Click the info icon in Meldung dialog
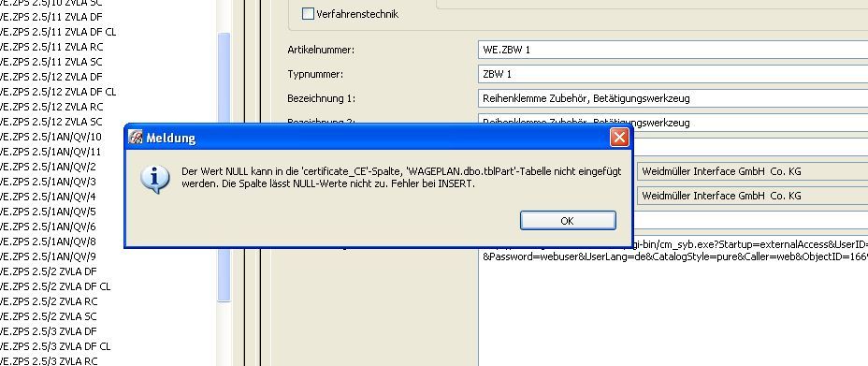The image size is (868, 366). pyautogui.click(x=154, y=178)
